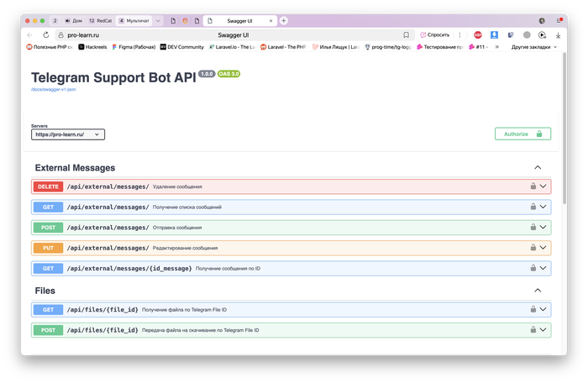Screen dimensions: 588x383
Task: Open the browser downloads arrow icon
Action: click(558, 35)
